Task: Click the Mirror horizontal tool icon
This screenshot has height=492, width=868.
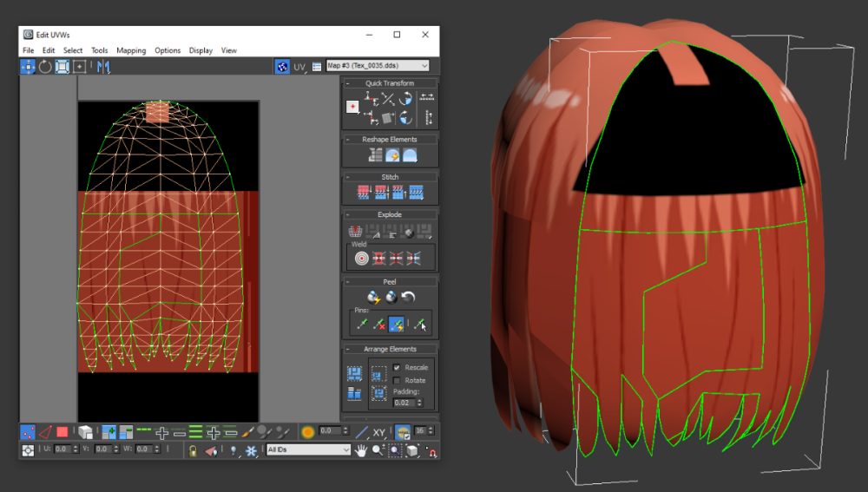Action: click(x=103, y=67)
